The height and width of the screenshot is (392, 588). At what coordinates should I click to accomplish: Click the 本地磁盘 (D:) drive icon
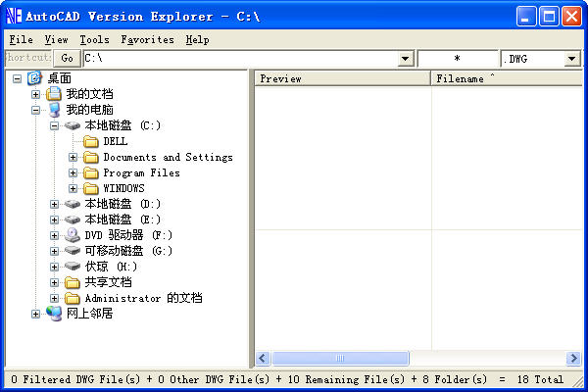click(x=72, y=204)
